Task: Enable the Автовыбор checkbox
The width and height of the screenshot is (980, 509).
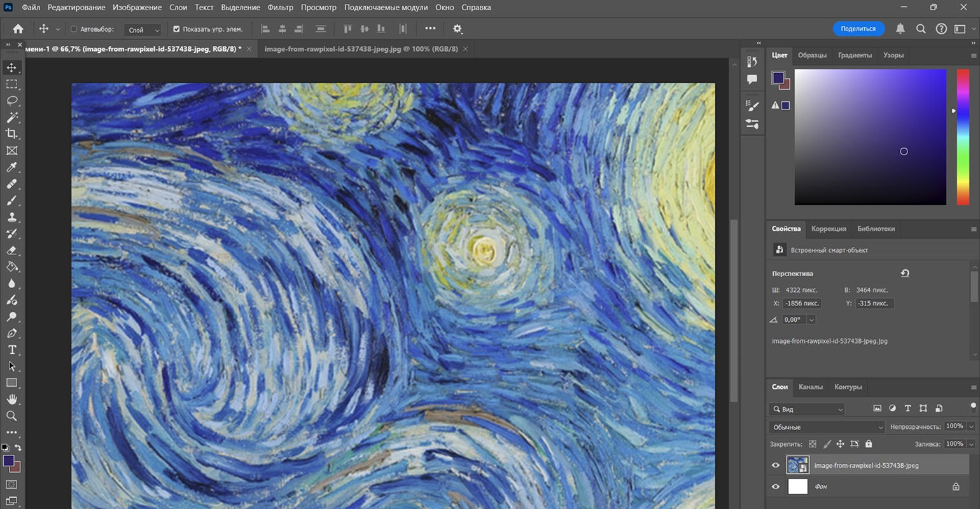Action: pos(74,29)
